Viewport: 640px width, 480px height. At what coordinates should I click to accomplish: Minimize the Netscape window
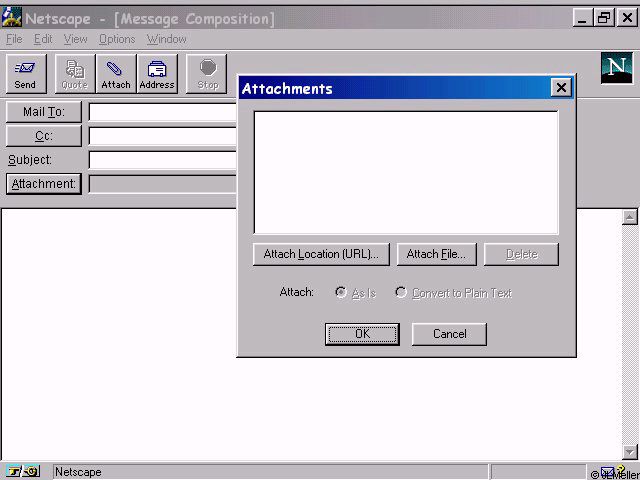(x=583, y=18)
